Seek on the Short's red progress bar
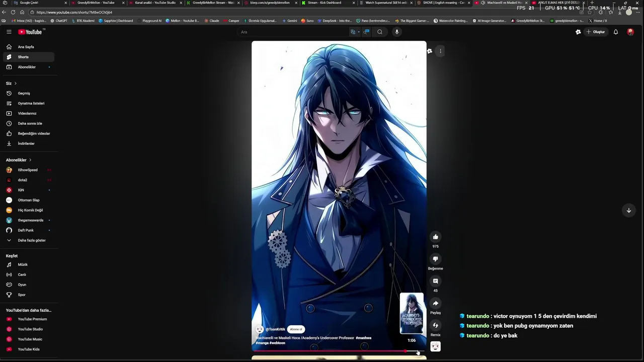The width and height of the screenshot is (644, 362). click(339, 351)
